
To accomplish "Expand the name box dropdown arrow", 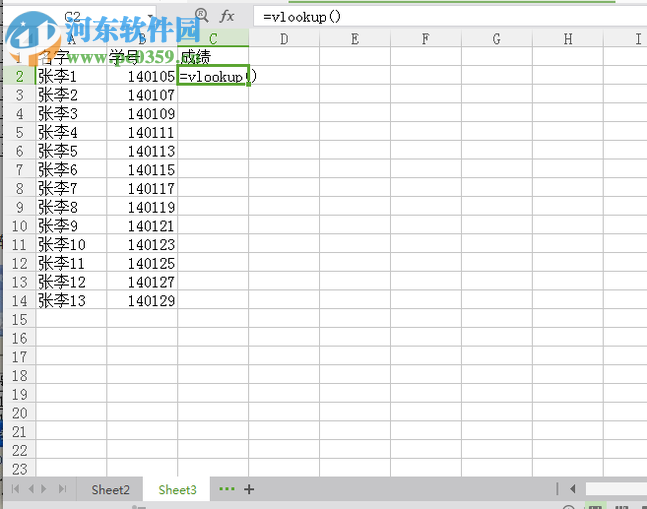I will [x=150, y=16].
